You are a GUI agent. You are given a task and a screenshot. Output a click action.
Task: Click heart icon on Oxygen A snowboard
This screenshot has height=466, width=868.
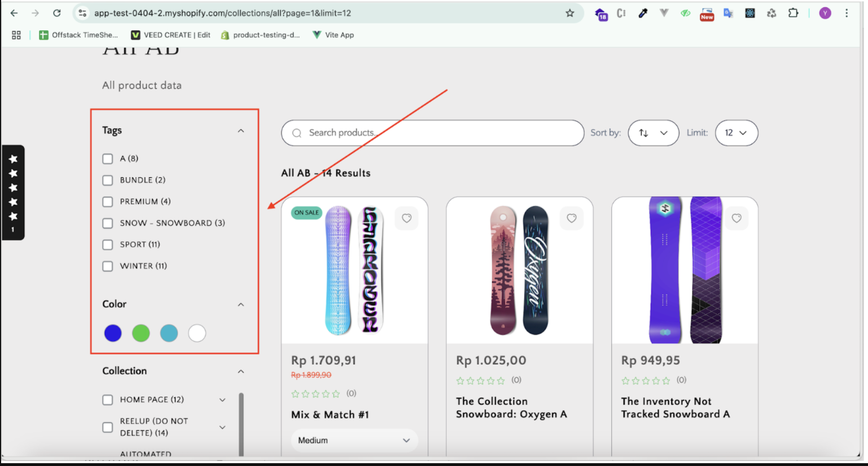pyautogui.click(x=571, y=218)
